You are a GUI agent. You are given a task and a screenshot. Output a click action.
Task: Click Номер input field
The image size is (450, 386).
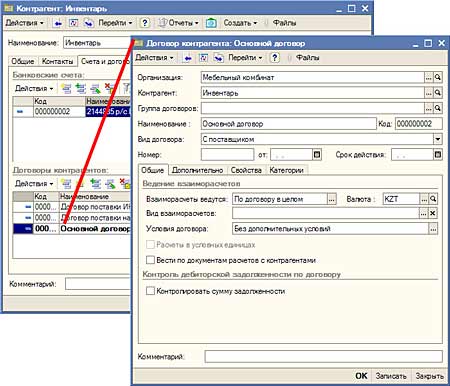227,155
